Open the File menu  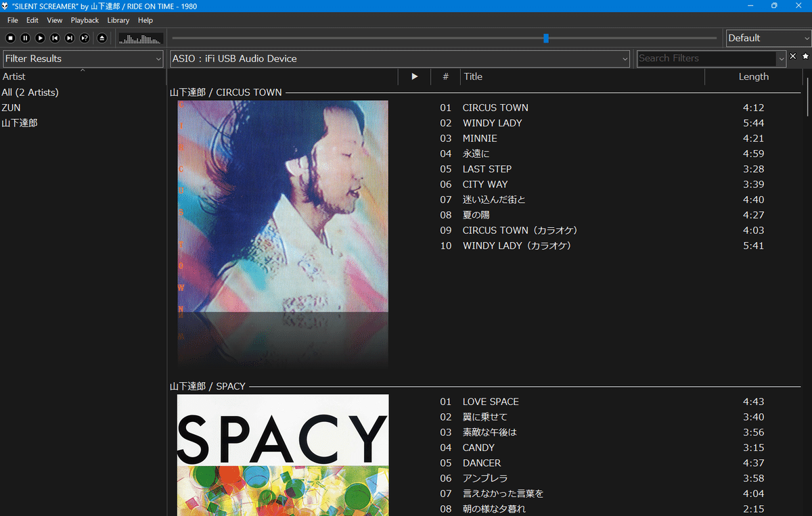click(13, 20)
